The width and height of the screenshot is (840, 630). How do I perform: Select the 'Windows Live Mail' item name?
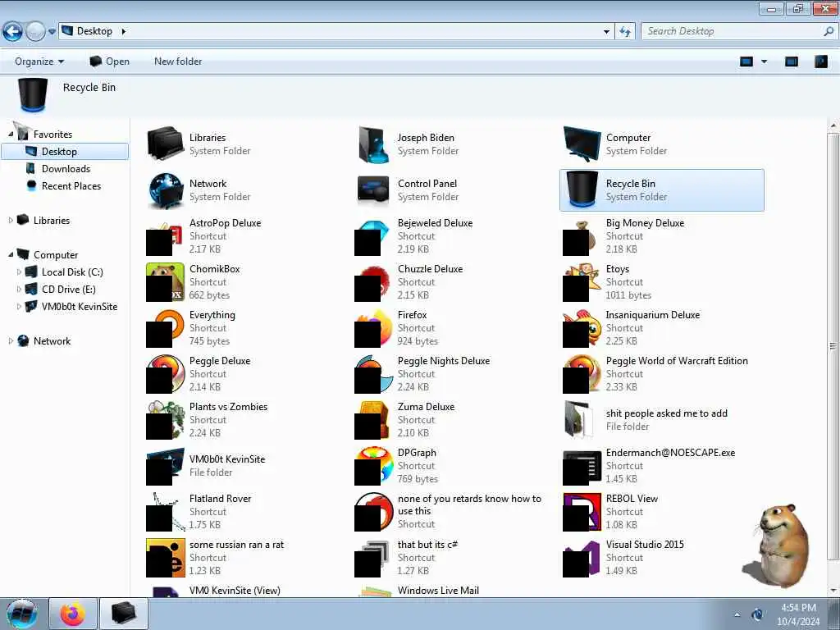click(x=438, y=591)
